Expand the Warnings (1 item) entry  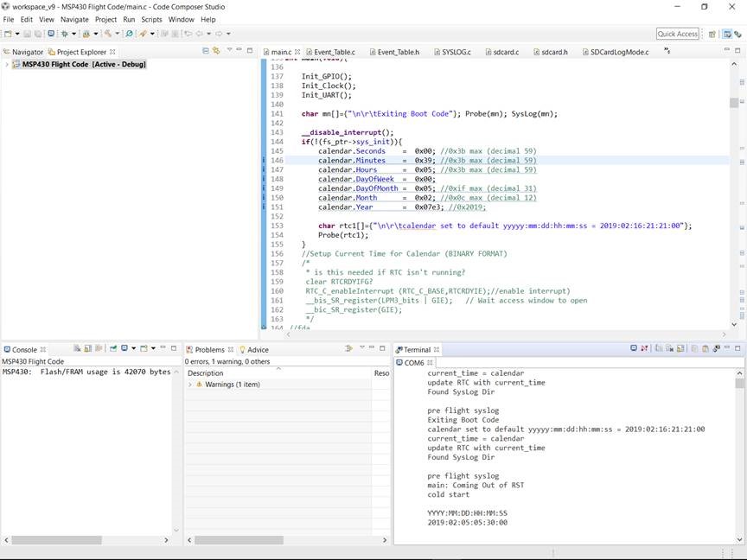pos(189,385)
